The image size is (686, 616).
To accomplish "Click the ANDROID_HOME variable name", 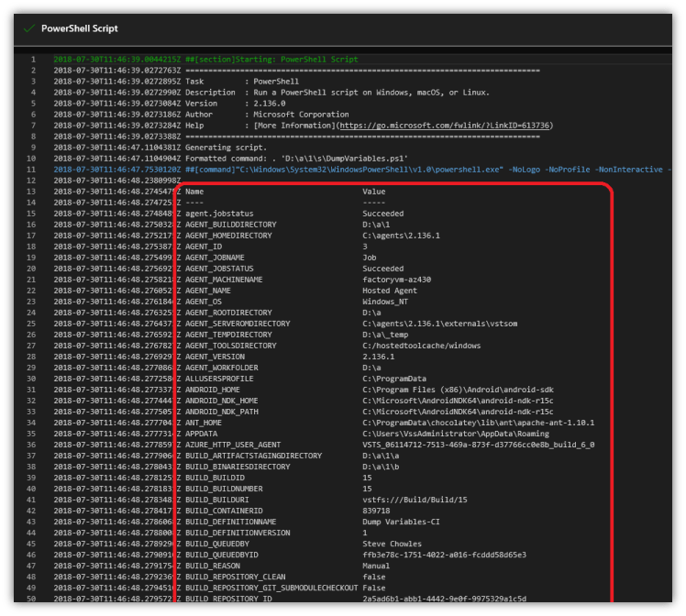I will (x=213, y=390).
